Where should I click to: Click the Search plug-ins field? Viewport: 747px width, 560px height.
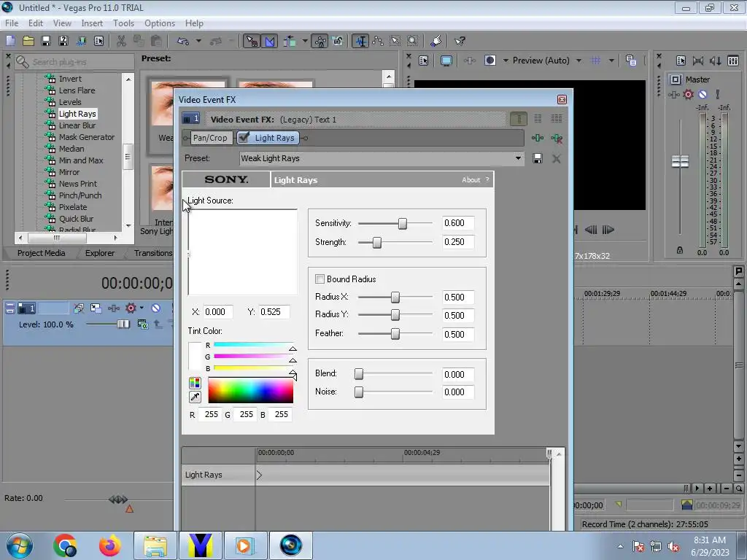[x=74, y=62]
